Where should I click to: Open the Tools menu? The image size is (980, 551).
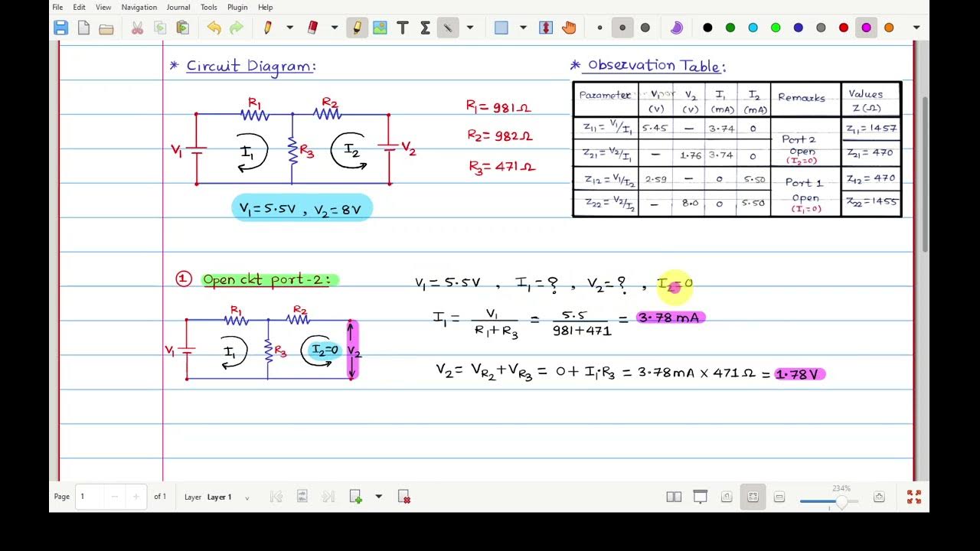click(209, 7)
